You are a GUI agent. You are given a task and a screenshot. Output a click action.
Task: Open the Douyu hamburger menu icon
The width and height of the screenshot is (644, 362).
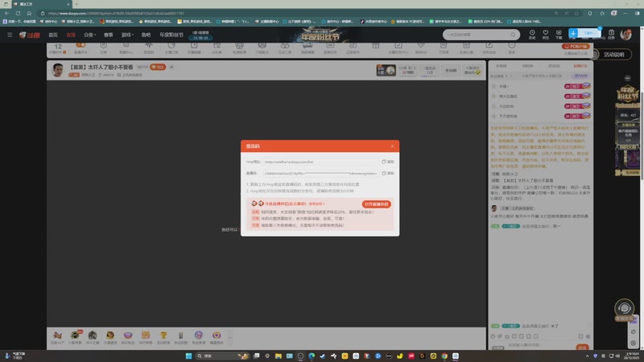[10, 35]
